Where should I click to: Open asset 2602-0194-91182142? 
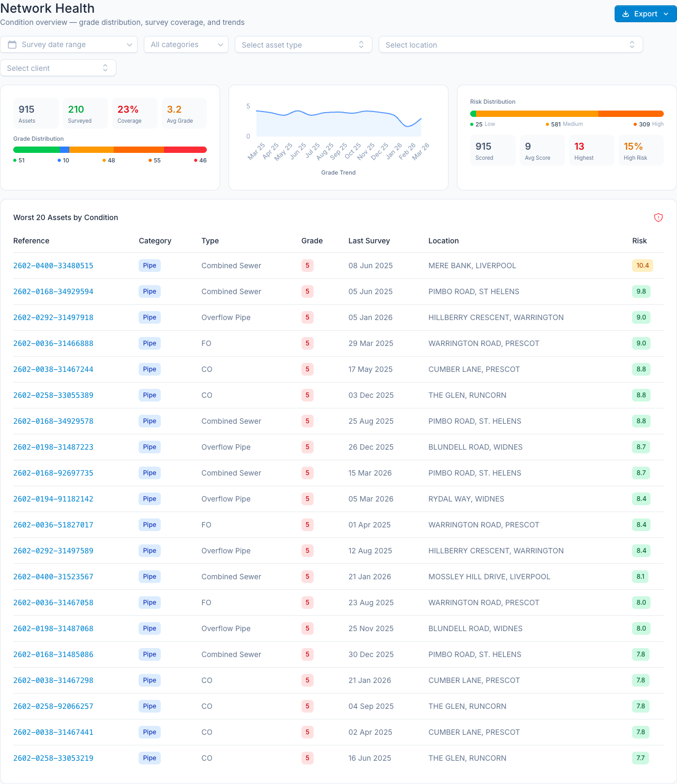(x=53, y=499)
